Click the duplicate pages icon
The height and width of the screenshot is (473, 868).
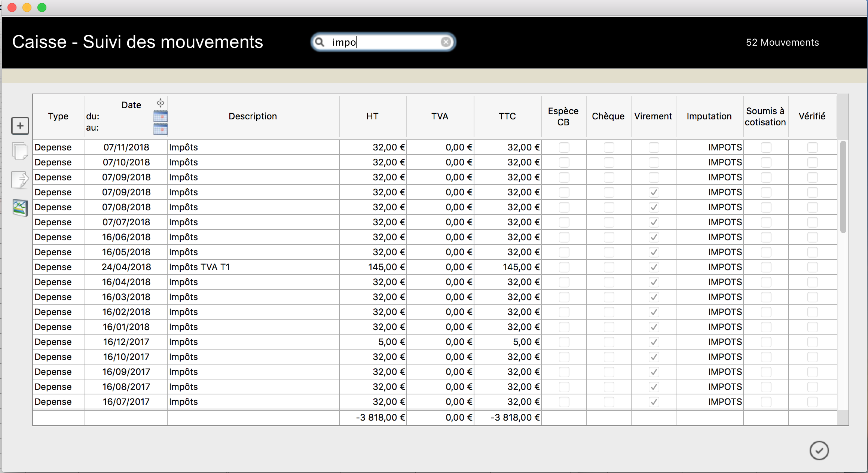click(20, 151)
